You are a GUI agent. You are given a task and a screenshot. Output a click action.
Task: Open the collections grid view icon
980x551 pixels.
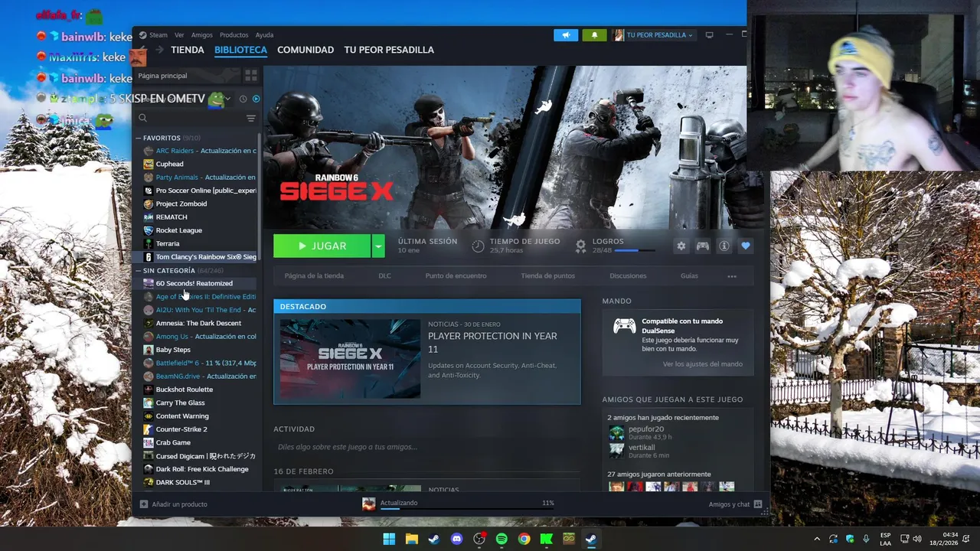point(251,76)
